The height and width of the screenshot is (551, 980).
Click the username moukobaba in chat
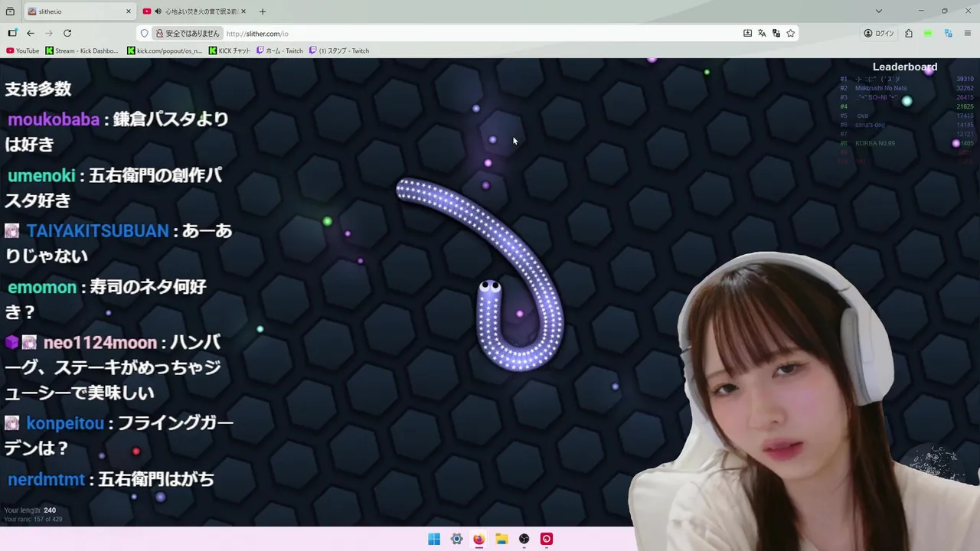54,119
